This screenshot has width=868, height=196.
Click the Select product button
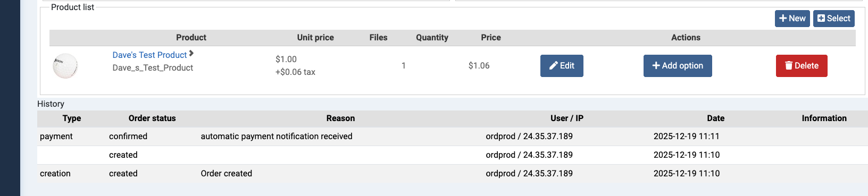(833, 18)
